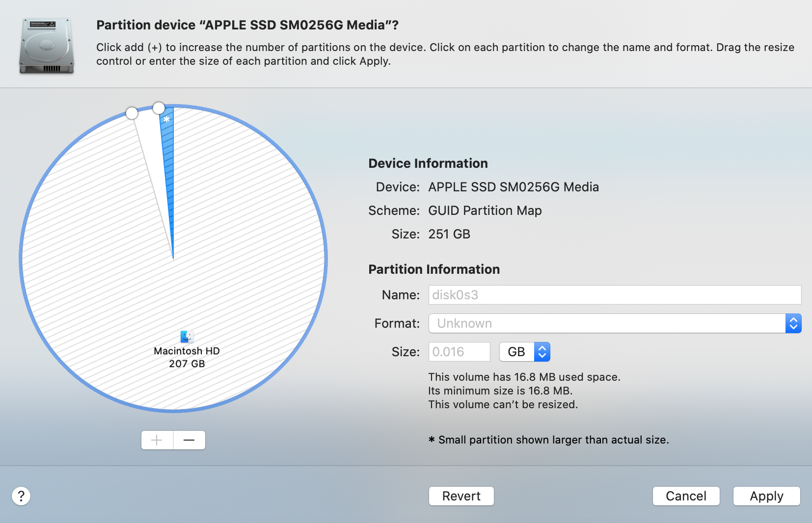Click the Revert button

tap(461, 496)
